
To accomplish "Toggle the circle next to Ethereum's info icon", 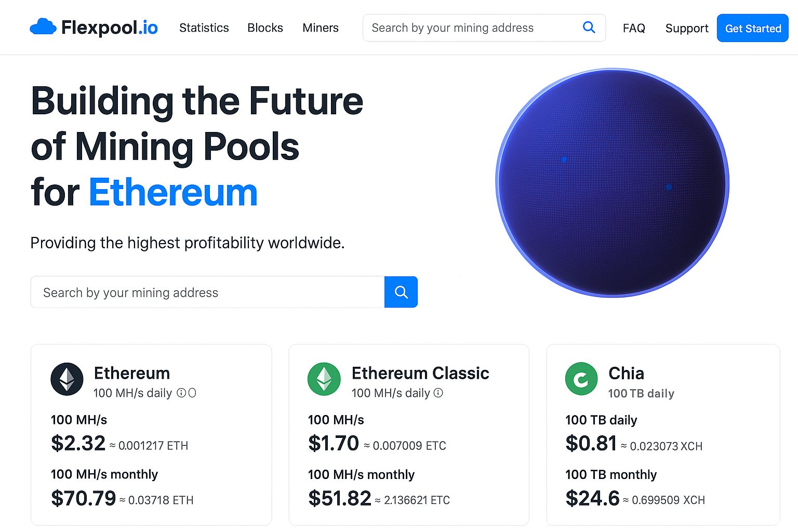I will (192, 393).
